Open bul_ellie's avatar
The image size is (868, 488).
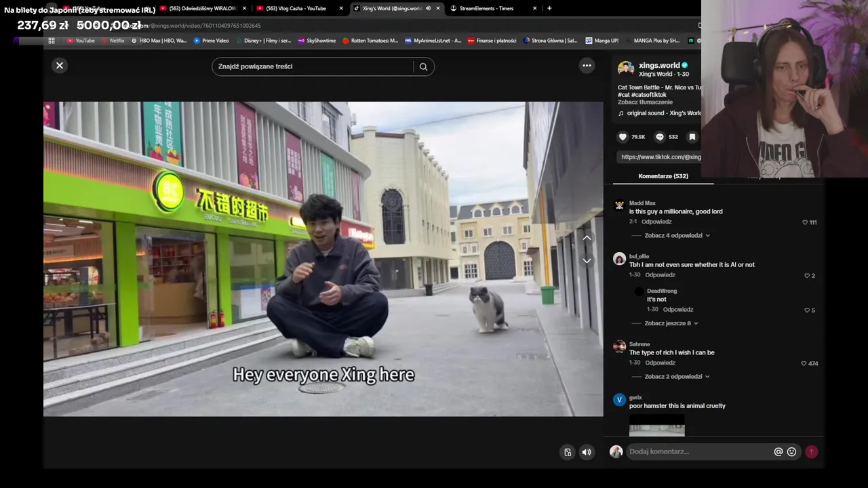(619, 259)
